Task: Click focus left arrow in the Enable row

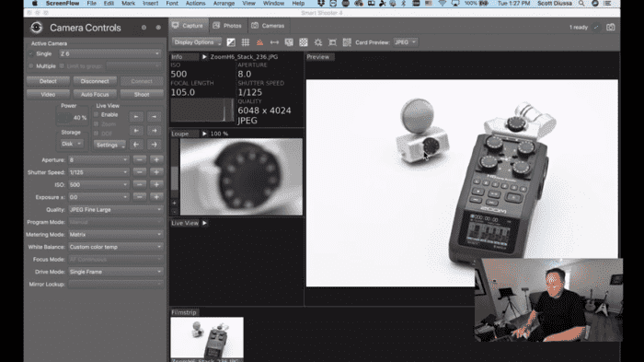Action: pyautogui.click(x=136, y=117)
